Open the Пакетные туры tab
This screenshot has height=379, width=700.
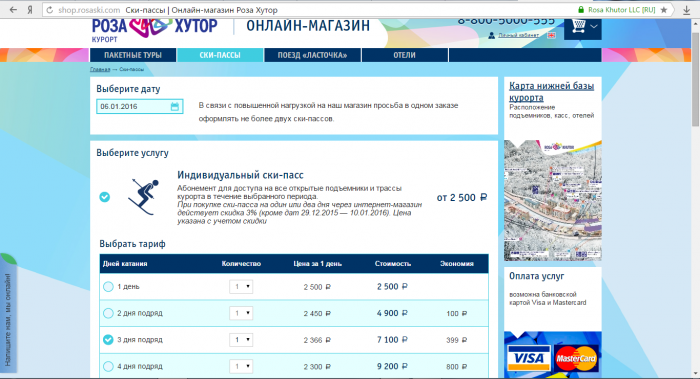coord(133,55)
